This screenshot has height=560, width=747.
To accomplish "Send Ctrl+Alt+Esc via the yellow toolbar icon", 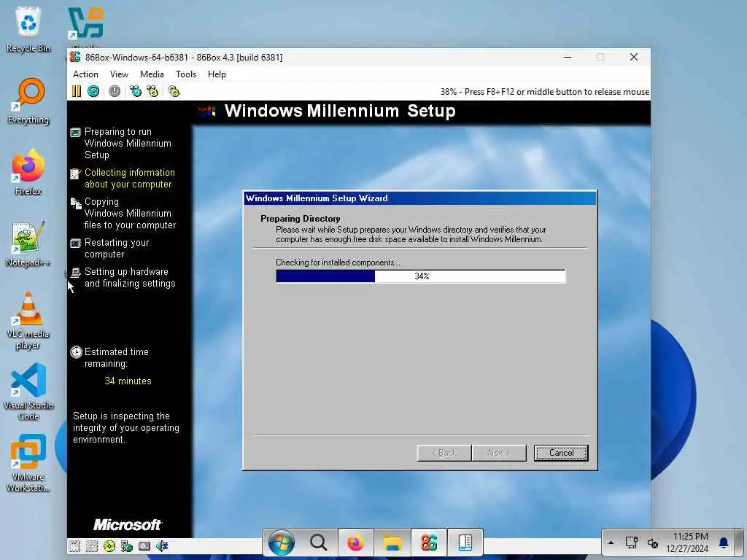I will [152, 91].
